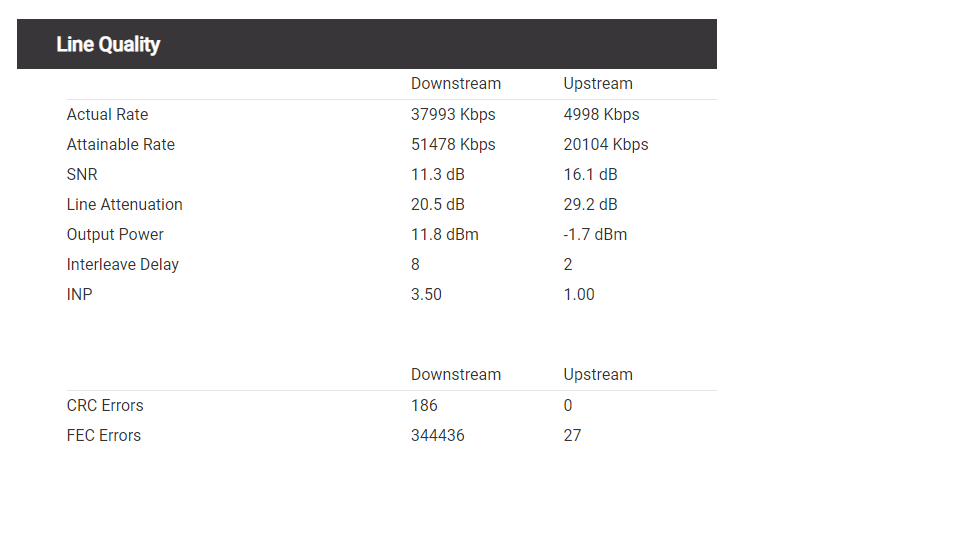Click the upstream actual rate 4998 Kbps
This screenshot has width=959, height=536.
[x=601, y=114]
